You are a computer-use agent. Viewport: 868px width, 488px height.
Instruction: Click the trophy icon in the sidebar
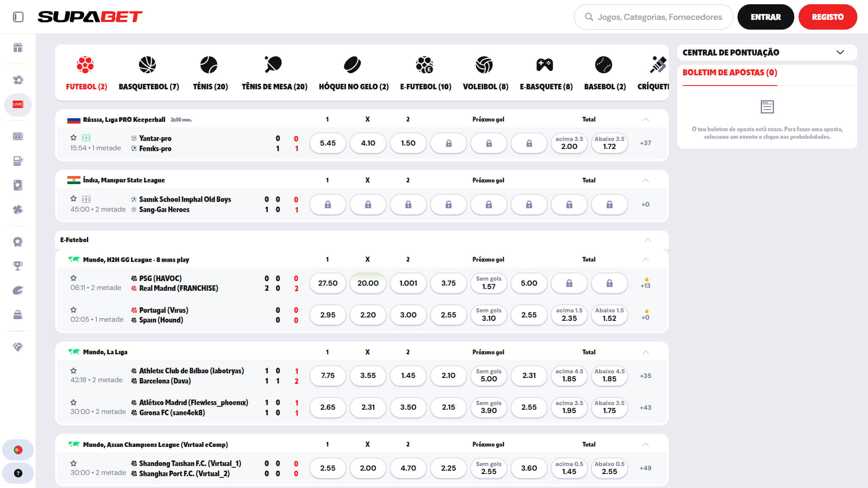pos(17,266)
